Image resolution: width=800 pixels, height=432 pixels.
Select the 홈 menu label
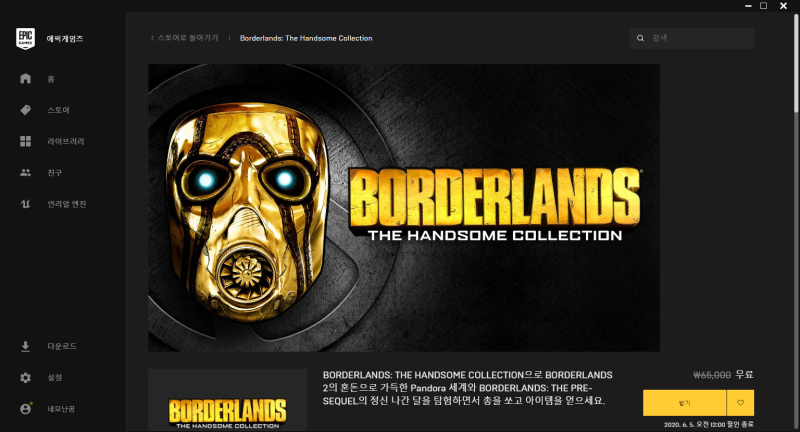[x=51, y=79]
